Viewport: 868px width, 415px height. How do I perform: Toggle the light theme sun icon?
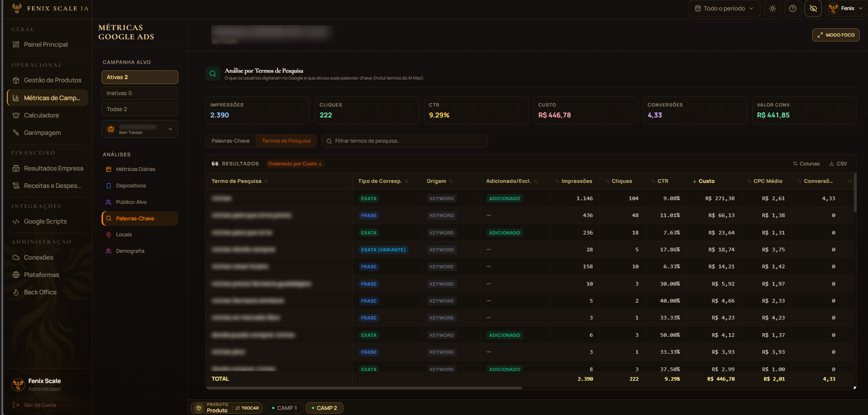[x=772, y=8]
